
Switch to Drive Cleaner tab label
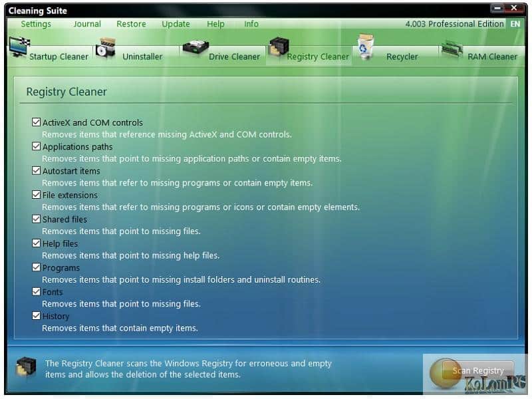235,57
